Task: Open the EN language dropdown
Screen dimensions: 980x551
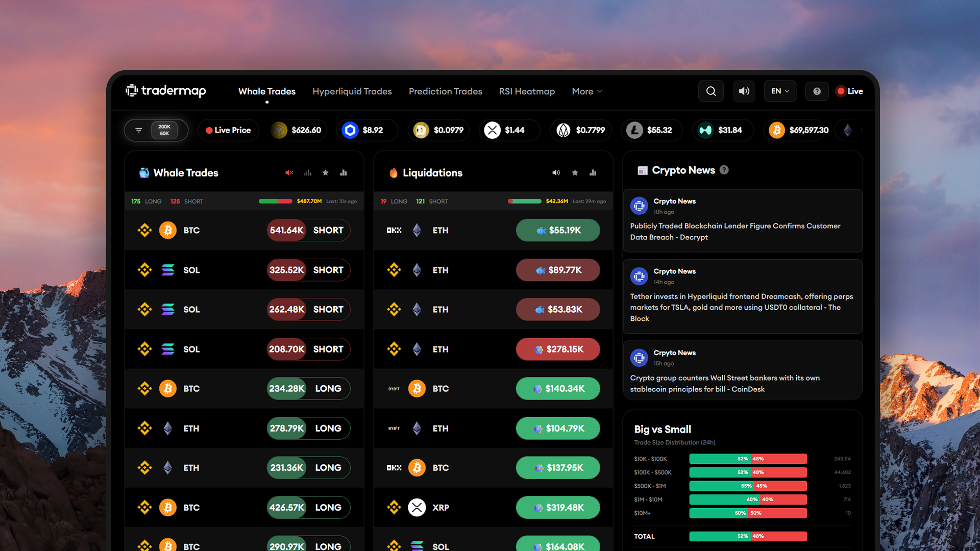Action: pos(780,91)
